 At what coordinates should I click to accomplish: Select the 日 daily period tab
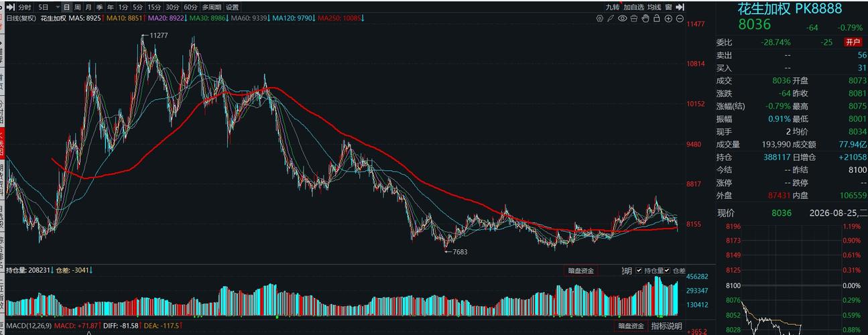(x=67, y=7)
